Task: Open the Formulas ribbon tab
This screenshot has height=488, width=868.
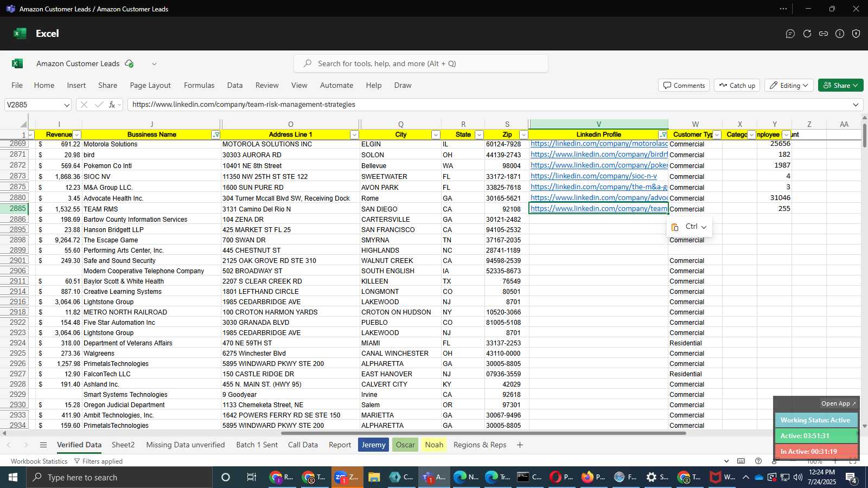Action: point(199,86)
